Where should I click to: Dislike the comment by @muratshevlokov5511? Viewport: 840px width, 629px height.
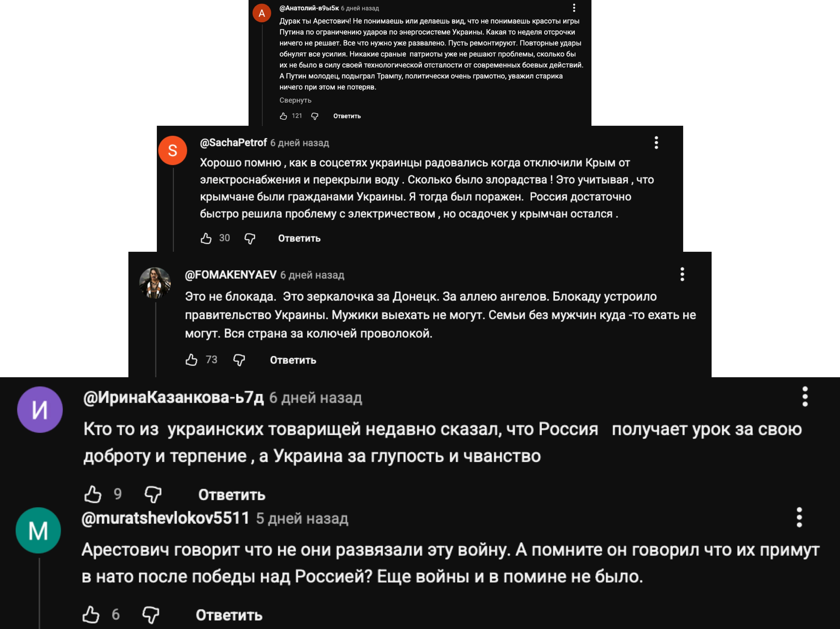151,615
